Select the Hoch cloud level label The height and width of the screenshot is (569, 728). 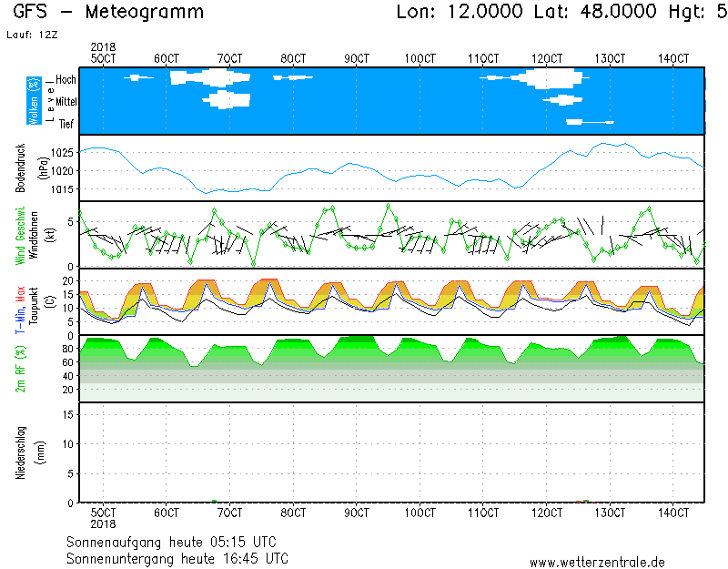65,80
